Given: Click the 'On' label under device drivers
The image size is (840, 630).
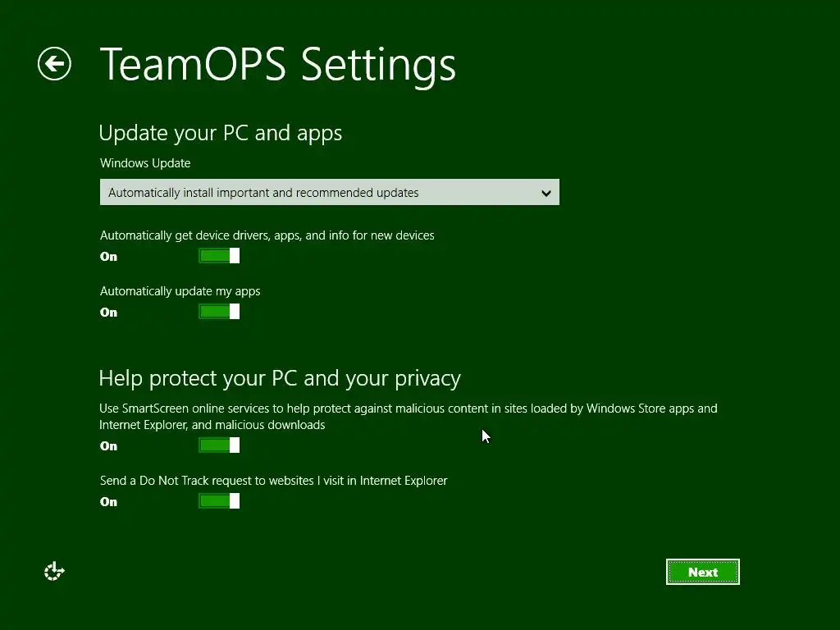Looking at the screenshot, I should [109, 257].
